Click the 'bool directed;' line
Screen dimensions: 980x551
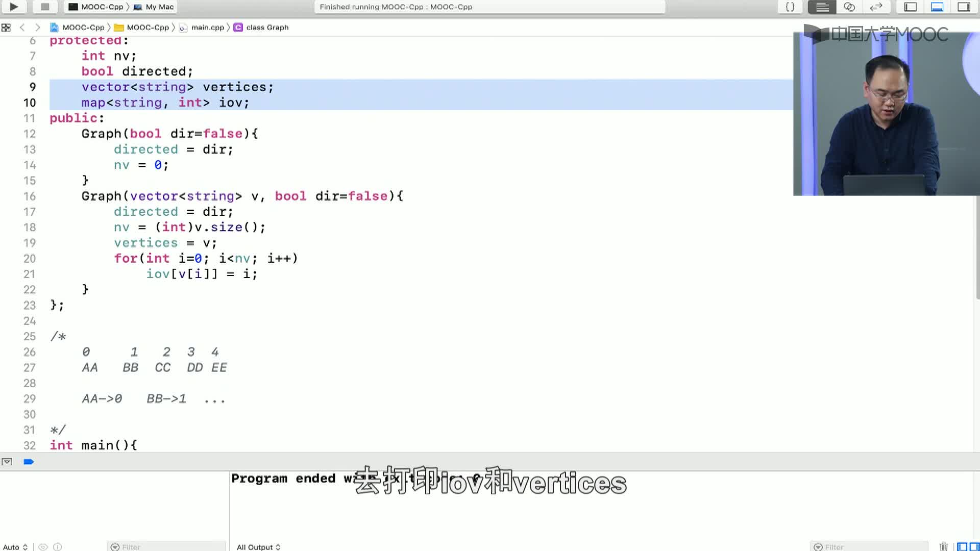[137, 71]
